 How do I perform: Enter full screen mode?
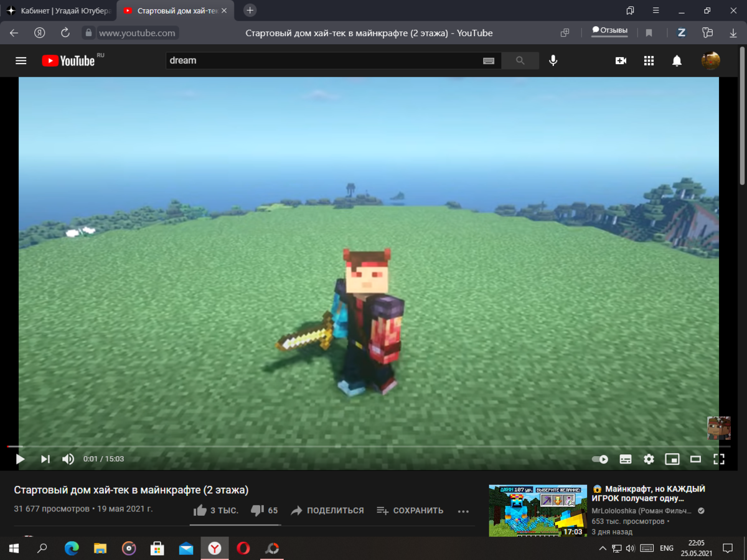(x=719, y=459)
